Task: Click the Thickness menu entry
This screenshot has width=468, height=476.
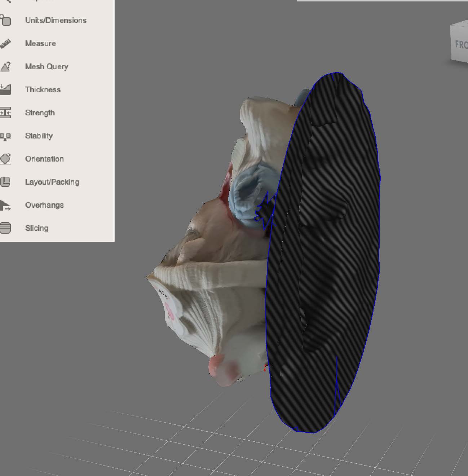Action: 43,89
